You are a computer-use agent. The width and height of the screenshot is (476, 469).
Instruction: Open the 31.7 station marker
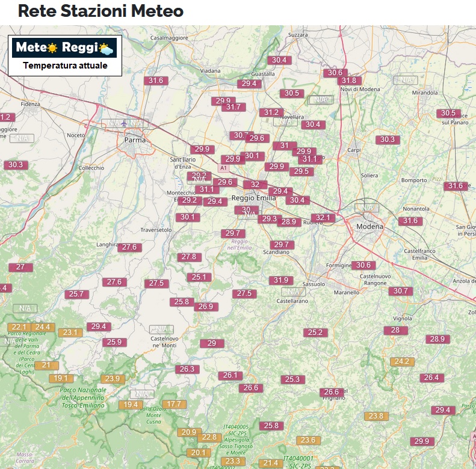pos(232,107)
